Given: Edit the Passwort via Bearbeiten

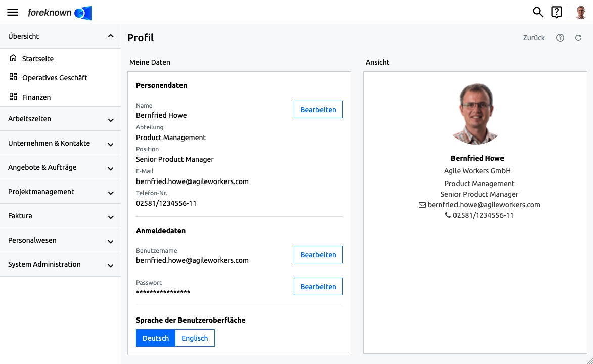Looking at the screenshot, I should tap(318, 287).
